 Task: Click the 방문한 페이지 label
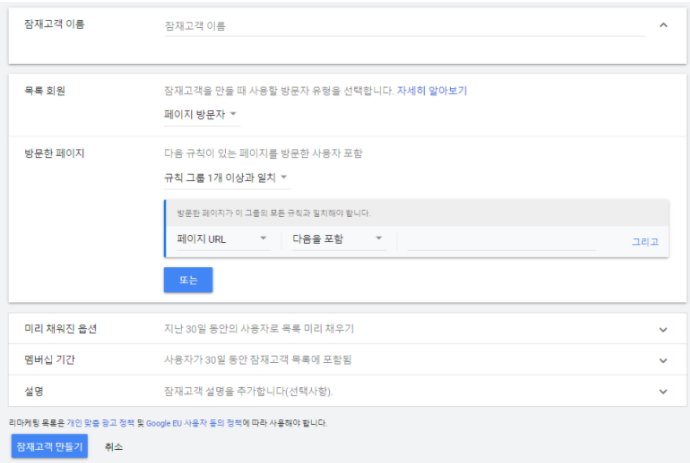click(54, 153)
